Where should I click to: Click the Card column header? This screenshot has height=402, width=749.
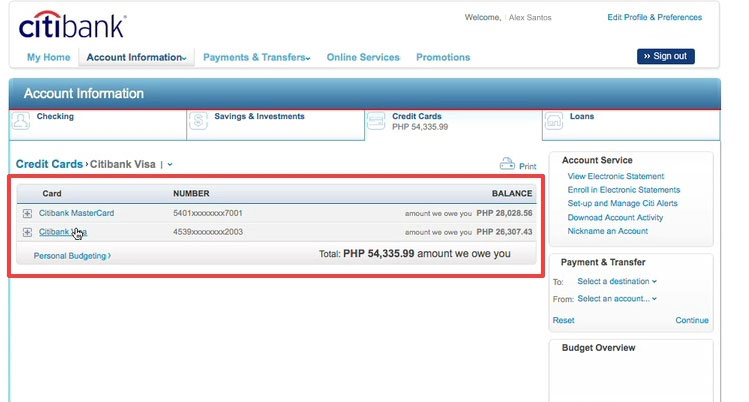pyautogui.click(x=52, y=193)
